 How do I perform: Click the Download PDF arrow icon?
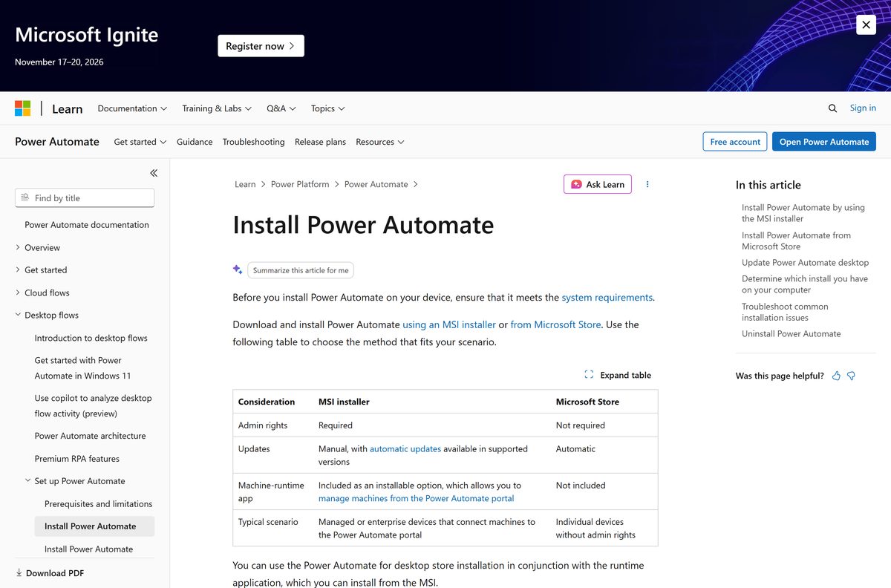19,573
